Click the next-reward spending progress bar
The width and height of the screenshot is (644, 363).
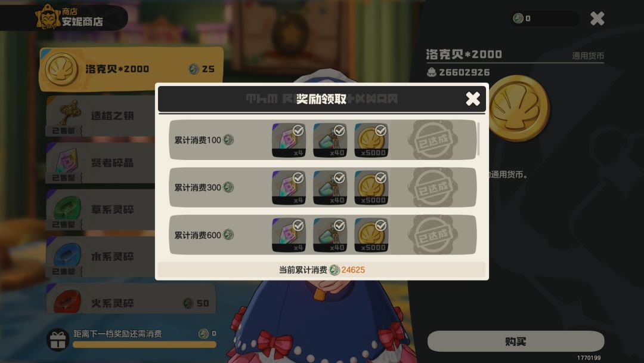point(144,344)
